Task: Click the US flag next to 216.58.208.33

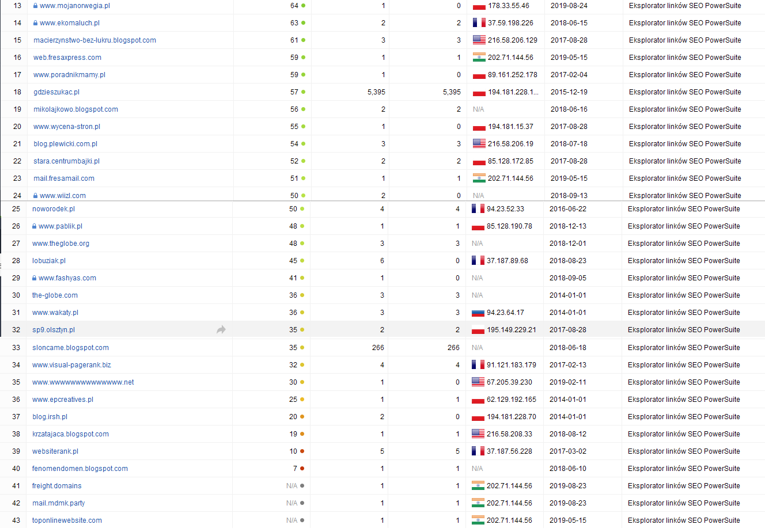Action: [478, 434]
